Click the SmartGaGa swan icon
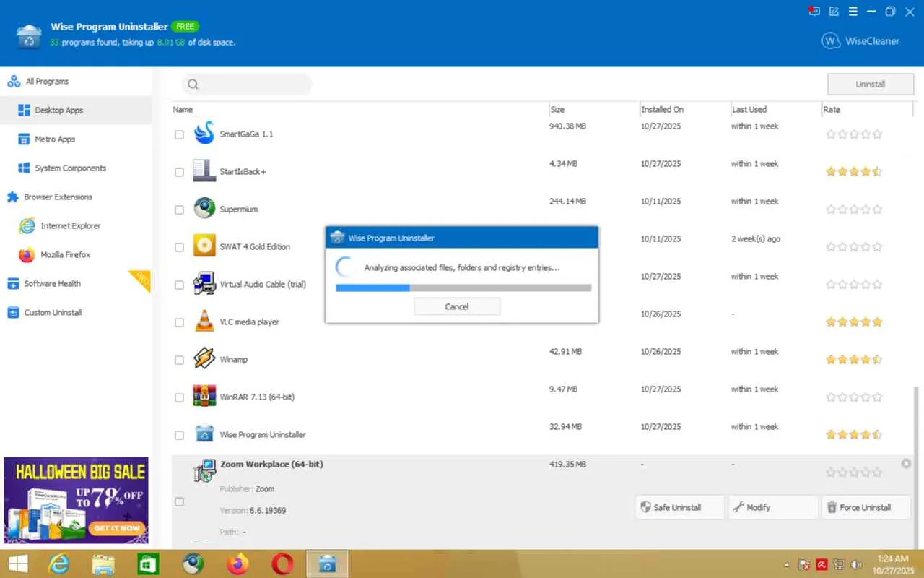 pos(204,133)
